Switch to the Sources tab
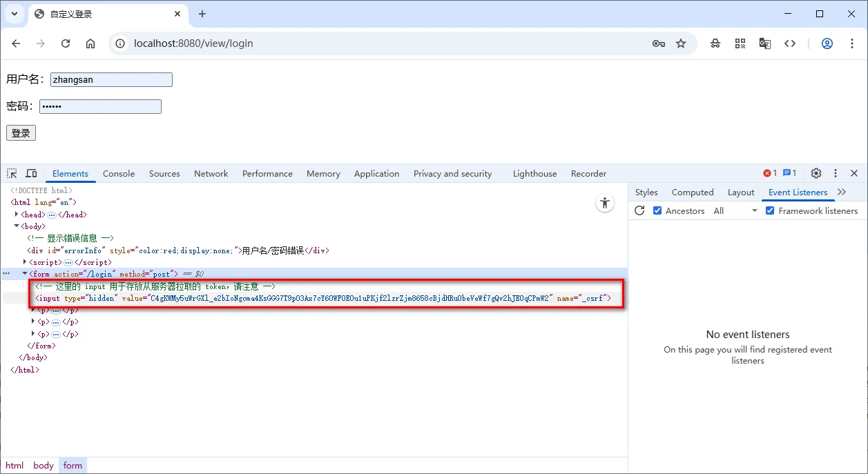 [x=164, y=173]
